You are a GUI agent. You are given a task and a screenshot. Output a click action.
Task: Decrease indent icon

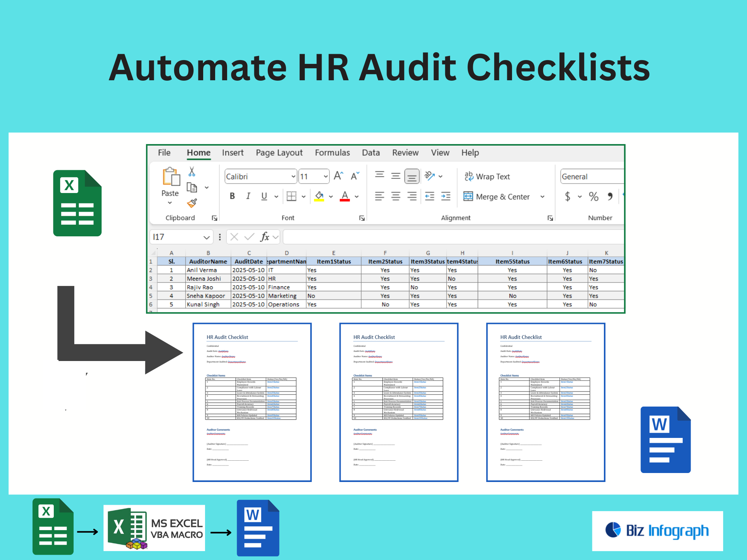coord(430,196)
